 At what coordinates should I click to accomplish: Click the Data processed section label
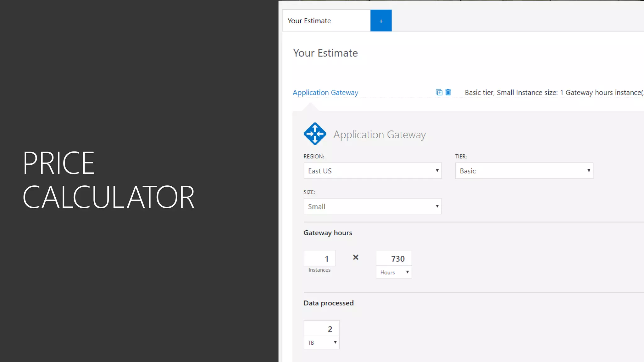pyautogui.click(x=328, y=303)
